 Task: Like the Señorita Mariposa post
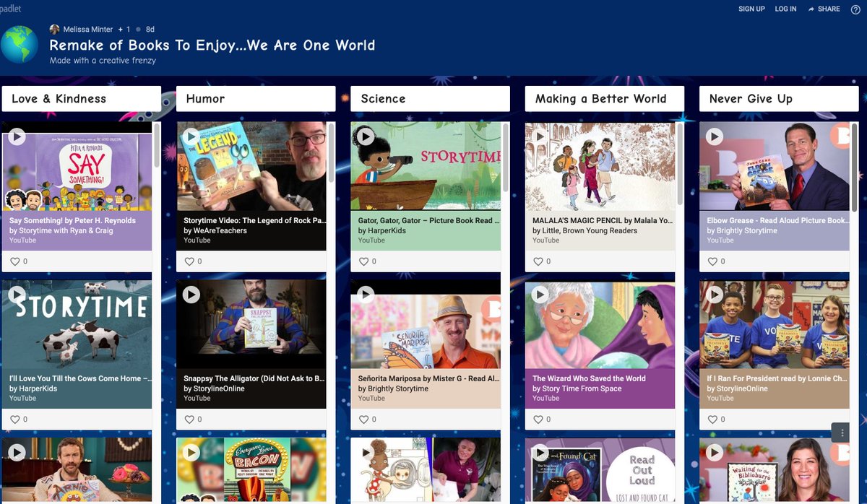(x=363, y=419)
